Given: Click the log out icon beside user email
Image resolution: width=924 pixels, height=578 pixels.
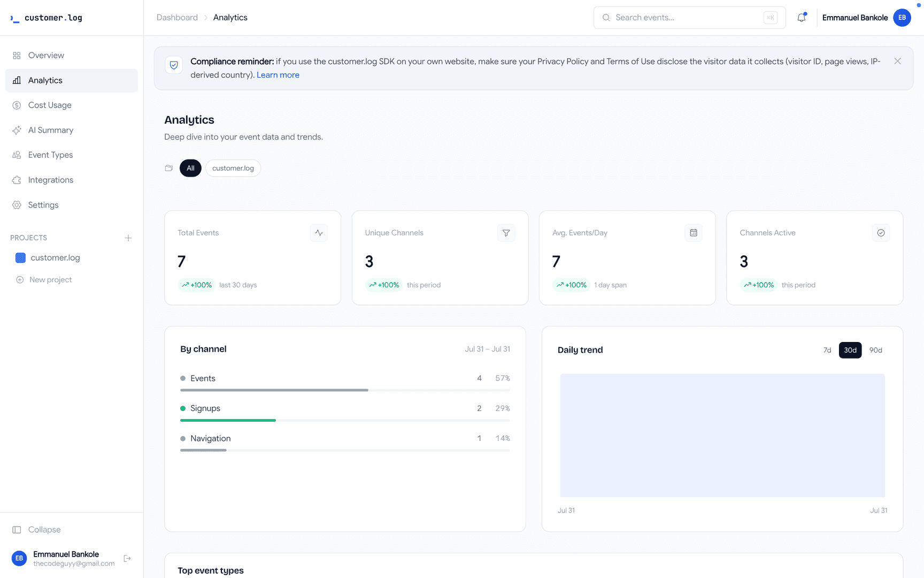Looking at the screenshot, I should [127, 559].
